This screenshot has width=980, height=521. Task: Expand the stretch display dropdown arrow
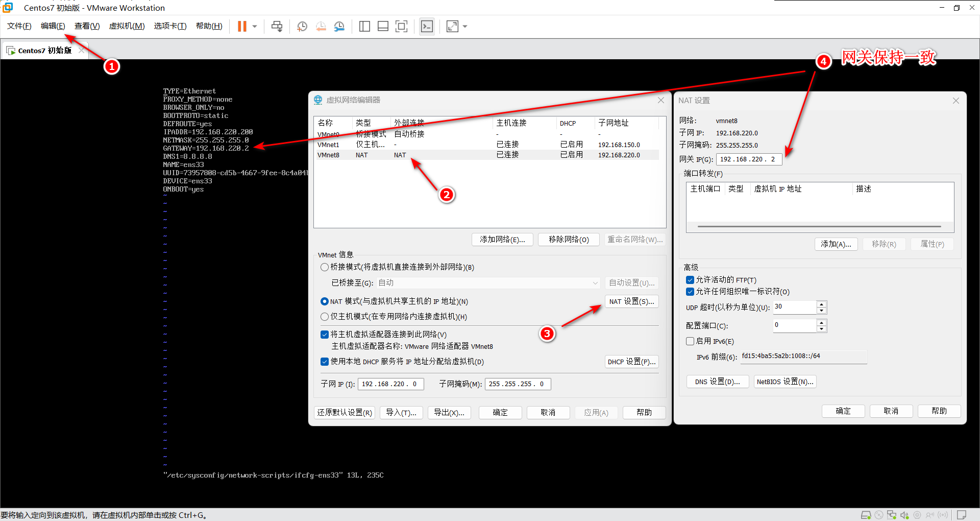(x=465, y=27)
